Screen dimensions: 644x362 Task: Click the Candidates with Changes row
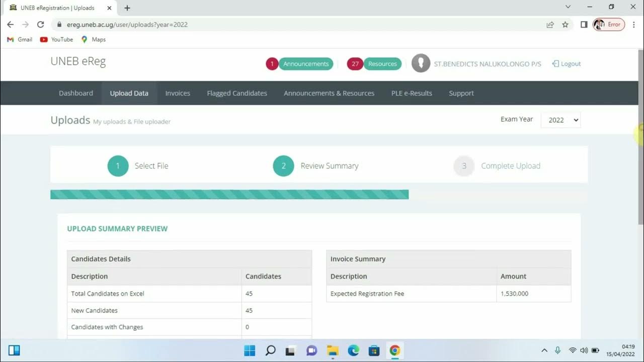189,327
